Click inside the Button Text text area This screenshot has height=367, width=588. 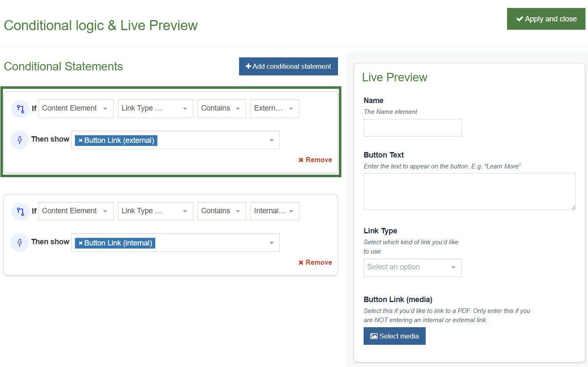469,191
